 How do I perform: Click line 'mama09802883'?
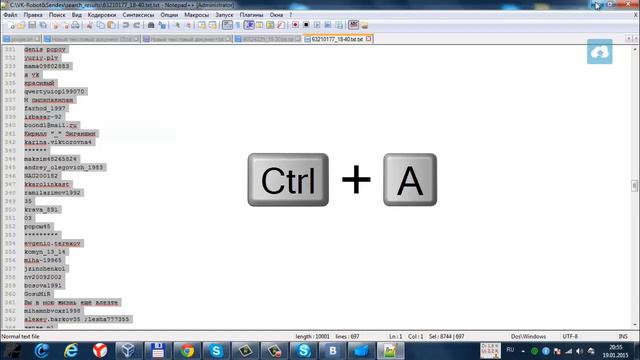(47, 66)
